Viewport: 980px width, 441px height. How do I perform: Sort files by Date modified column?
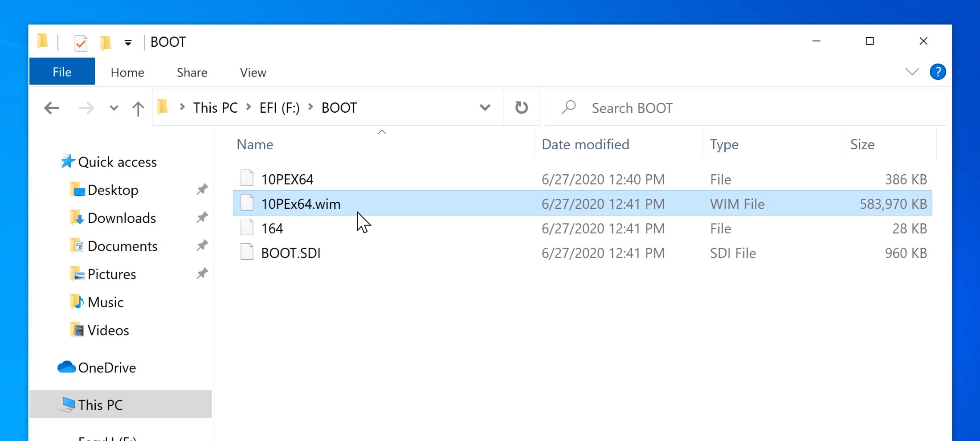[x=585, y=144]
